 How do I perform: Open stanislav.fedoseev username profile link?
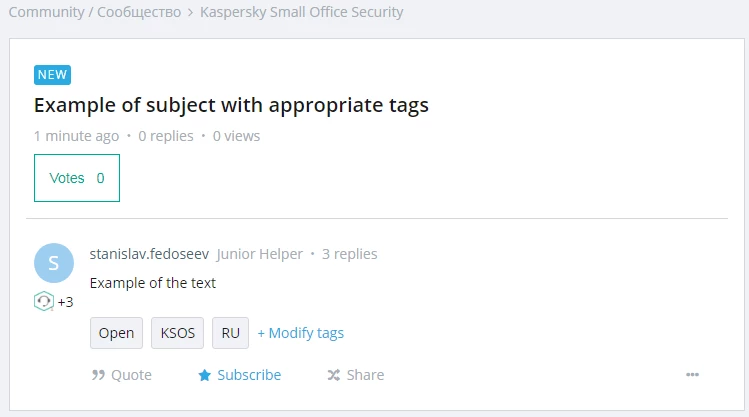tap(150, 254)
